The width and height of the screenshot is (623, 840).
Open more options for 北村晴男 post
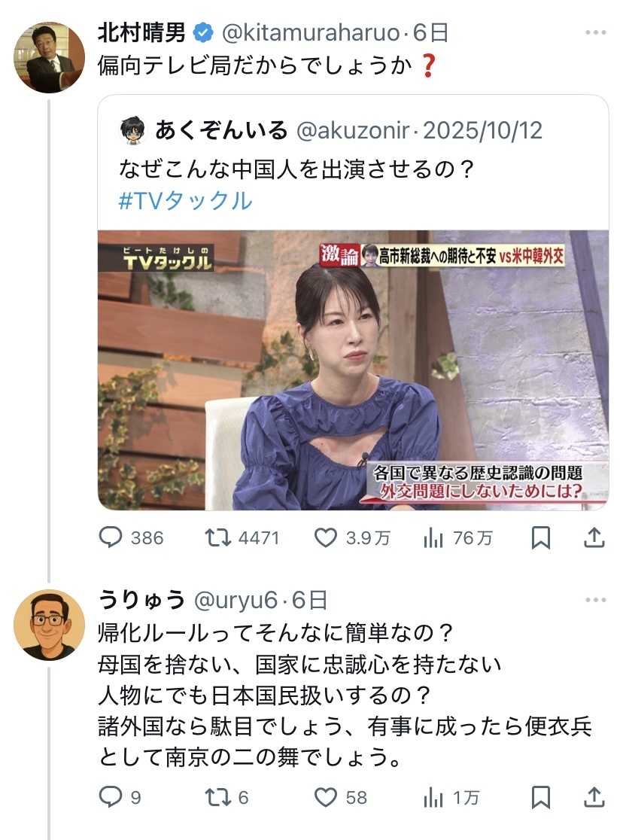[596, 32]
